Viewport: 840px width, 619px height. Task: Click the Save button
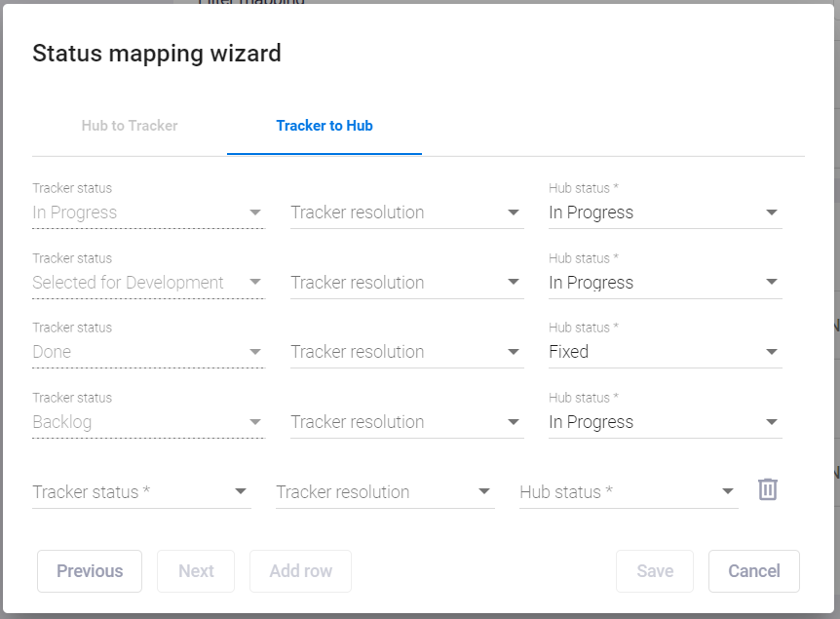655,571
